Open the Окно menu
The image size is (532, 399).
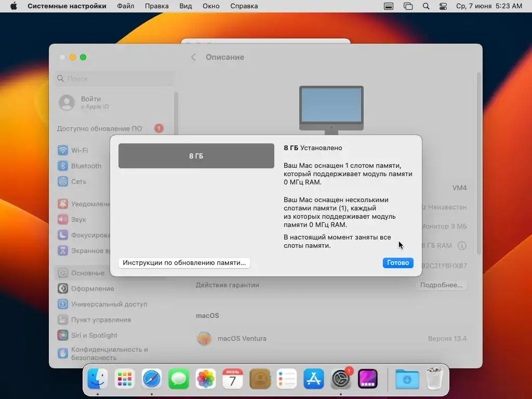[211, 6]
